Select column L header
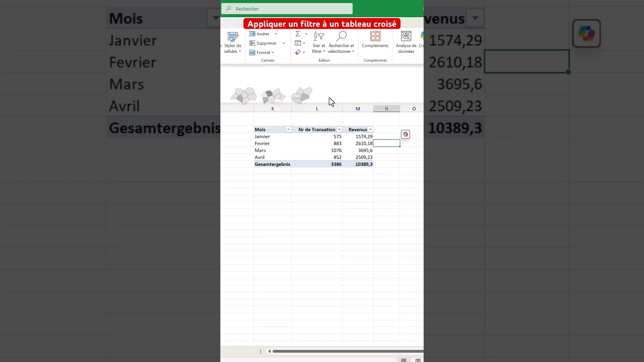Viewport: 644px width, 362px height. (x=317, y=109)
